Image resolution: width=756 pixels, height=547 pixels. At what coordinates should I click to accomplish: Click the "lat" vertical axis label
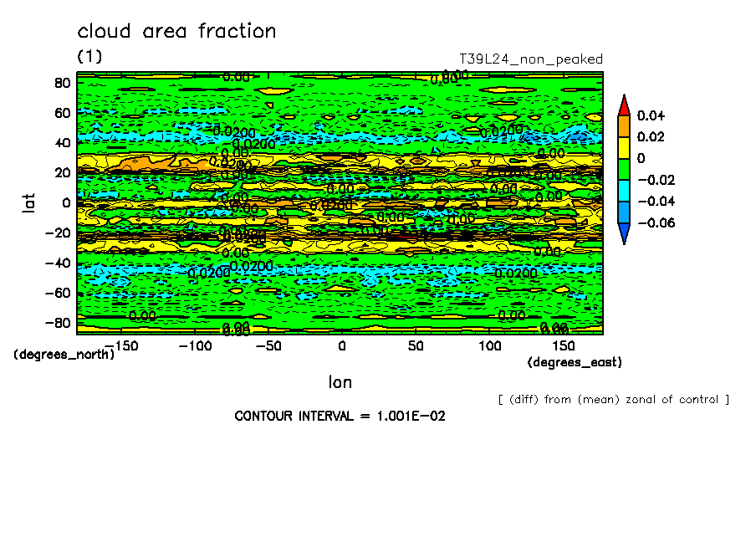(28, 202)
